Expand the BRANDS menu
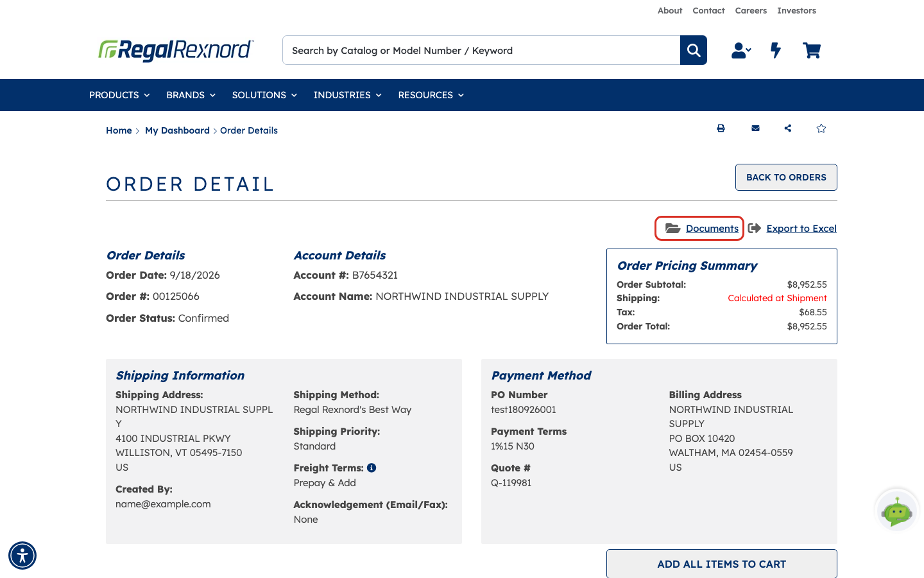Screen dimensions: 924x578 pos(191,95)
